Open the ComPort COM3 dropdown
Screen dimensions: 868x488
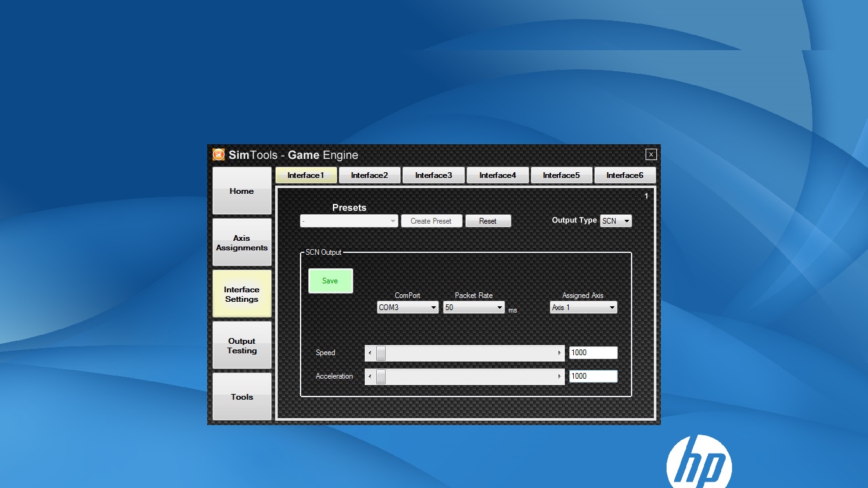pyautogui.click(x=407, y=308)
